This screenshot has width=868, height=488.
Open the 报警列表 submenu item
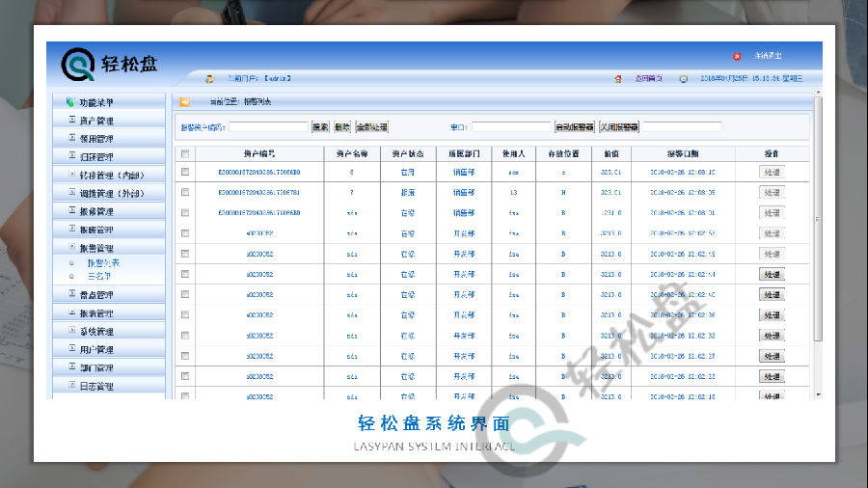(103, 263)
